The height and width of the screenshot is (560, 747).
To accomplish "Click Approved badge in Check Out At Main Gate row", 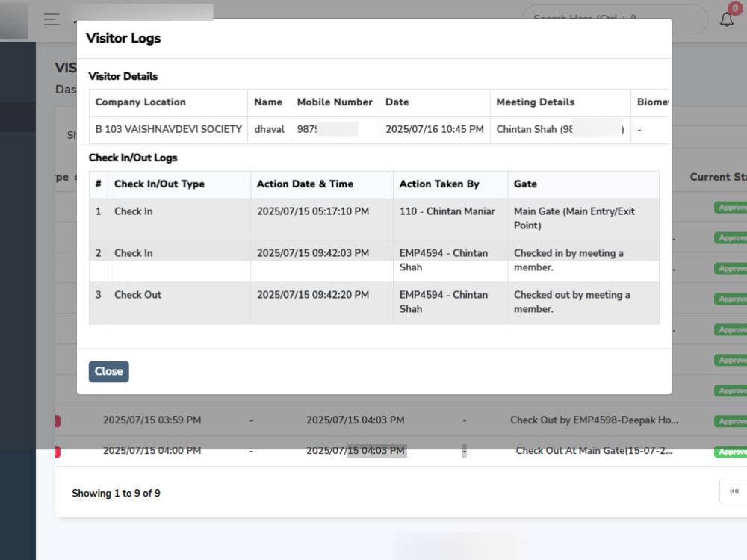I will click(x=731, y=452).
